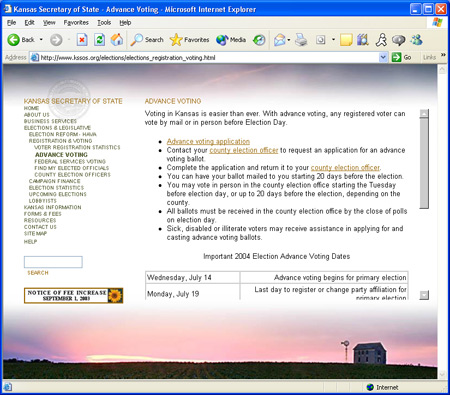Open the Back history dropdown arrow

(41, 40)
